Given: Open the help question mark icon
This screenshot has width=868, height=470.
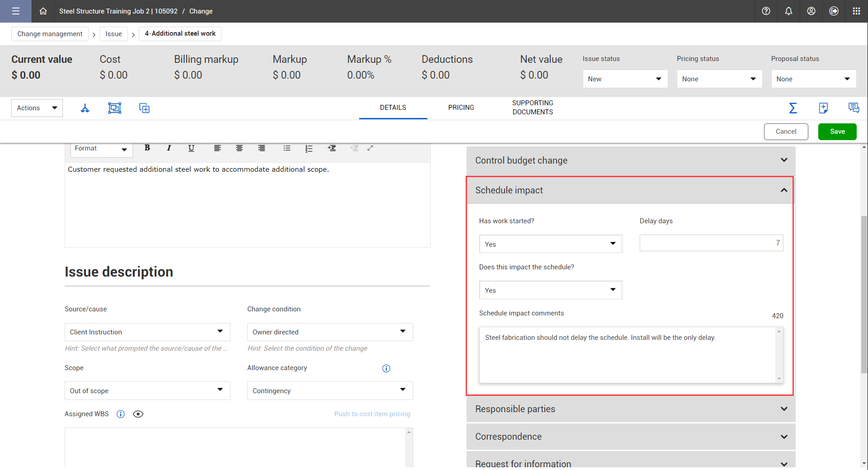Looking at the screenshot, I should 766,11.
